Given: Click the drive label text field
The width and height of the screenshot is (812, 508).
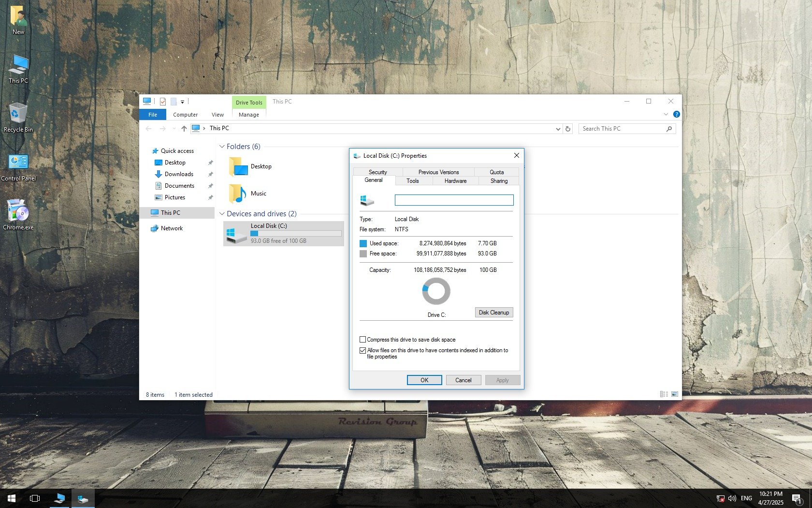Looking at the screenshot, I should (x=454, y=200).
